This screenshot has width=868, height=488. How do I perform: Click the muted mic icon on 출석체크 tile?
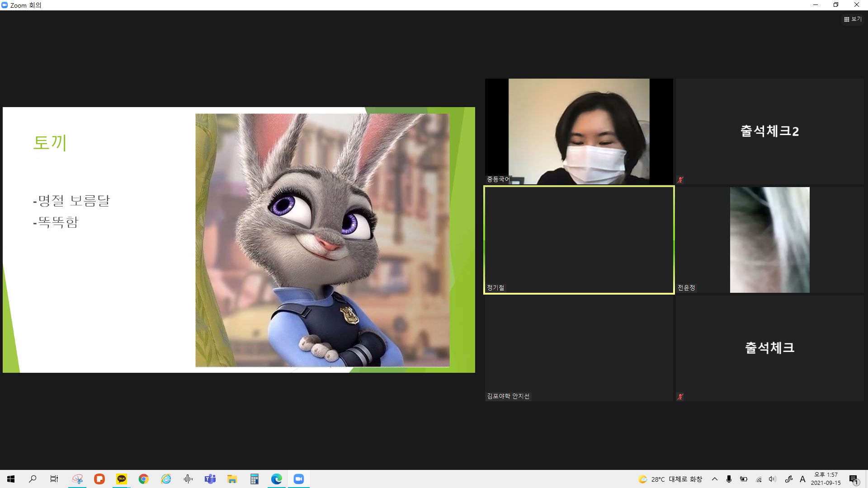point(680,396)
